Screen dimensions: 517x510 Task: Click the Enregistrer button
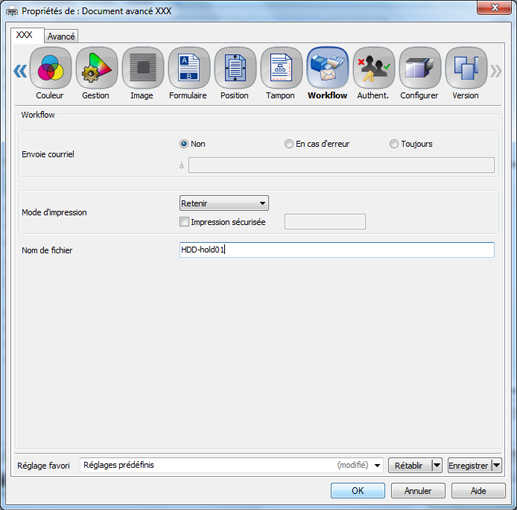(470, 465)
